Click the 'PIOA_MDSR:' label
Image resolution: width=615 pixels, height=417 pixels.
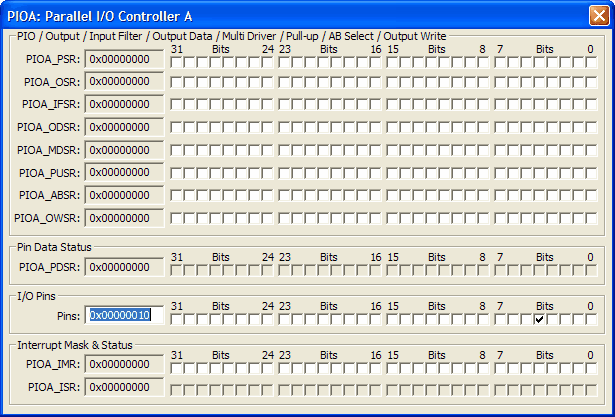(x=49, y=150)
